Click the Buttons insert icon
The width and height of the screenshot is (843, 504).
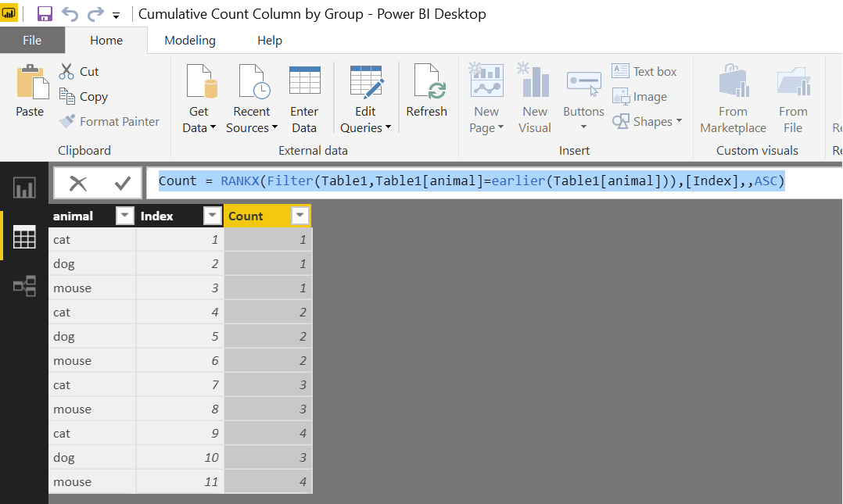coord(584,84)
